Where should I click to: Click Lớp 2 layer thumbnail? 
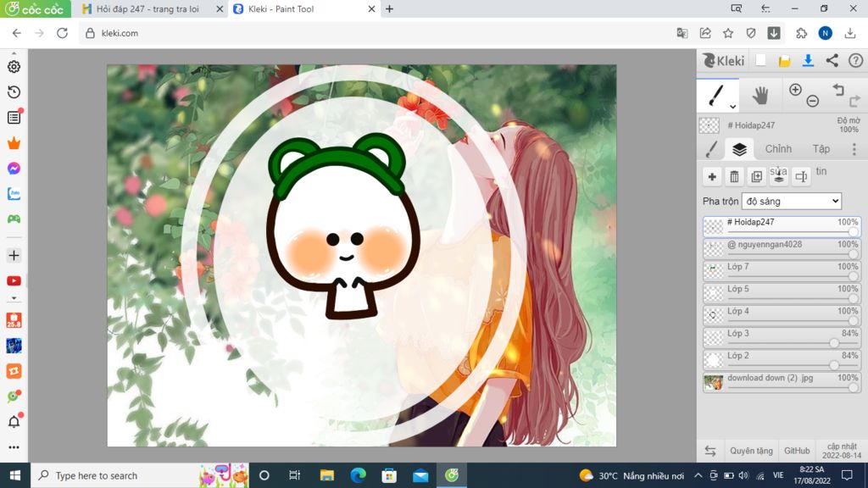pos(714,360)
